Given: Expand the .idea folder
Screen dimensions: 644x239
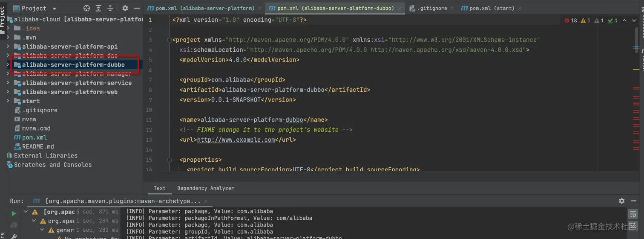Looking at the screenshot, I should point(8,28).
